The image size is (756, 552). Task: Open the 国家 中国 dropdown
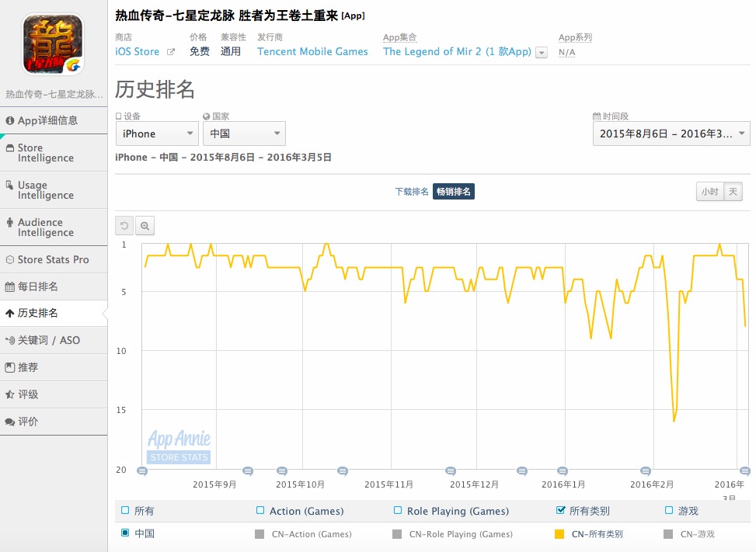245,134
